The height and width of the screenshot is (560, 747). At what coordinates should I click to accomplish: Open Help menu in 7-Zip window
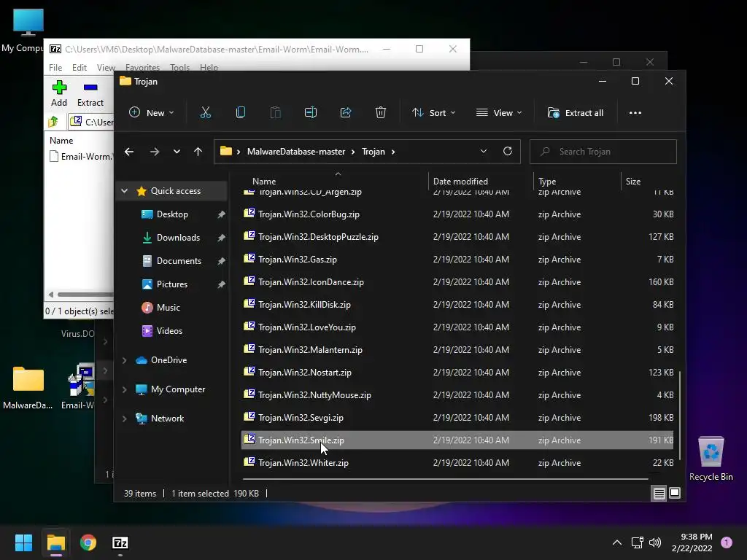(209, 67)
